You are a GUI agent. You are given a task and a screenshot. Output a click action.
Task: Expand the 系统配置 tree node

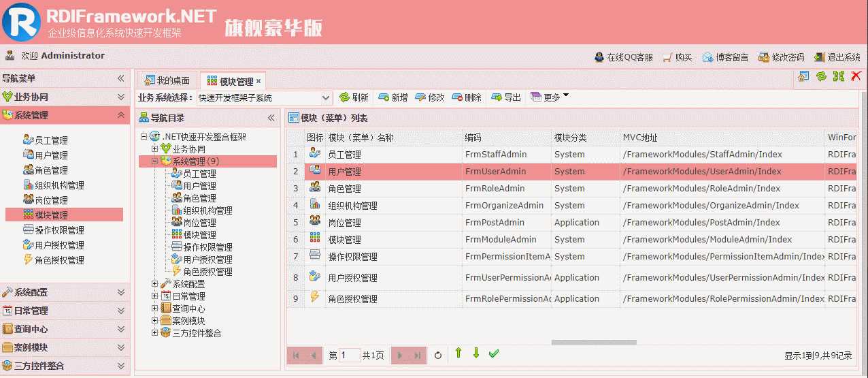(x=155, y=284)
